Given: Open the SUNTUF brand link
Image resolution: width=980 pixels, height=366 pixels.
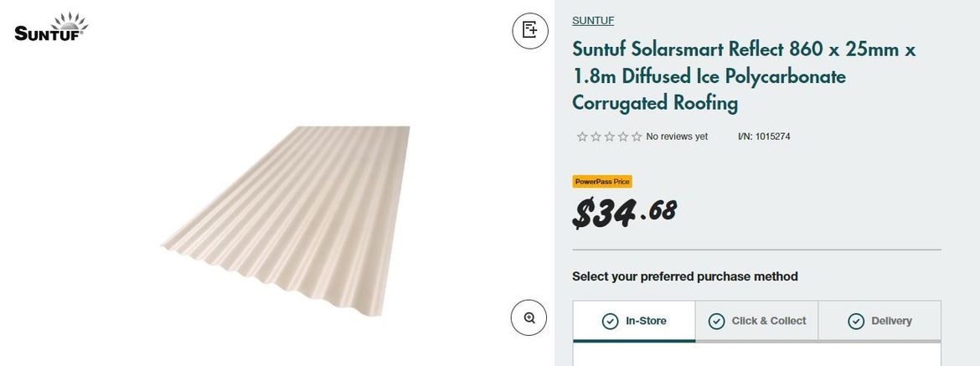Looking at the screenshot, I should tap(593, 21).
